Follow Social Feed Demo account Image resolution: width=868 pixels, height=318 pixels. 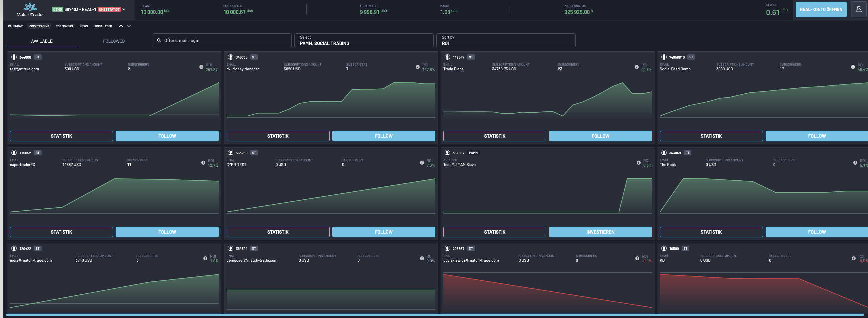pos(817,136)
